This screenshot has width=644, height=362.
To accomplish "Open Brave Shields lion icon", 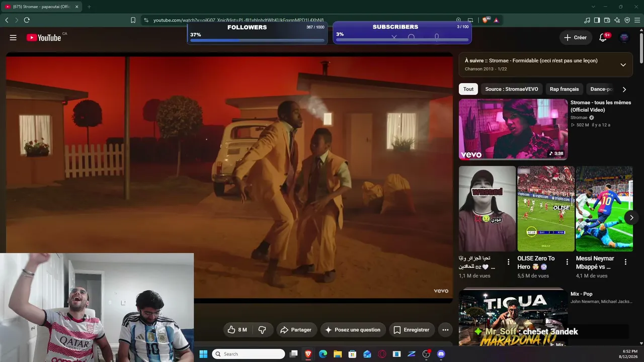I will [486, 20].
